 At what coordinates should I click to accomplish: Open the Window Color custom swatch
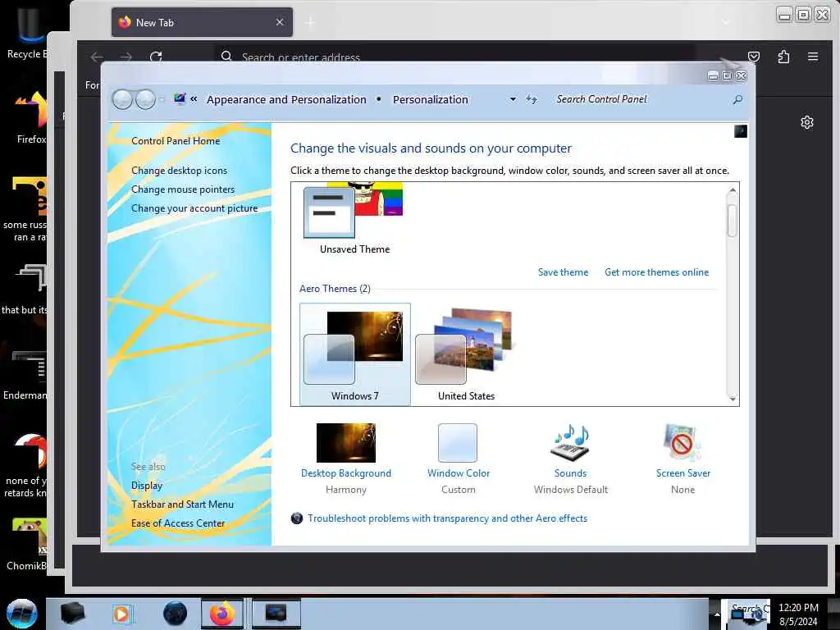coord(458,442)
